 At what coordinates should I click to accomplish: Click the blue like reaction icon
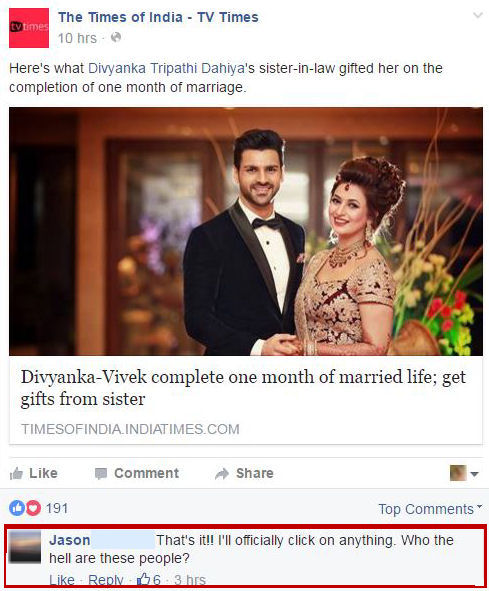17,508
